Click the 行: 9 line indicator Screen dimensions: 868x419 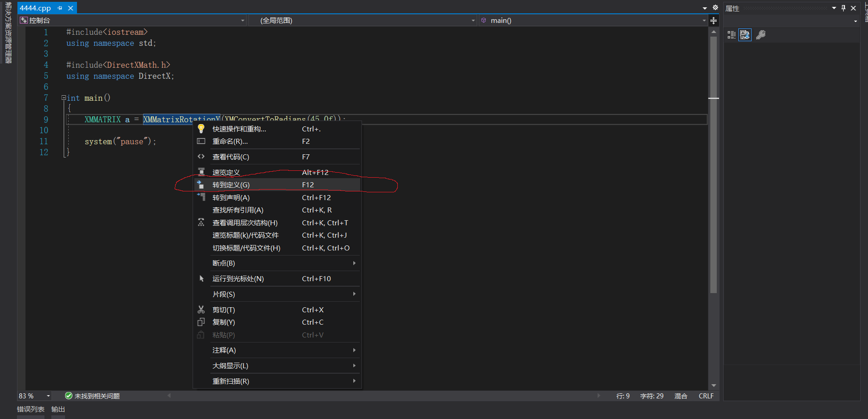(x=623, y=396)
